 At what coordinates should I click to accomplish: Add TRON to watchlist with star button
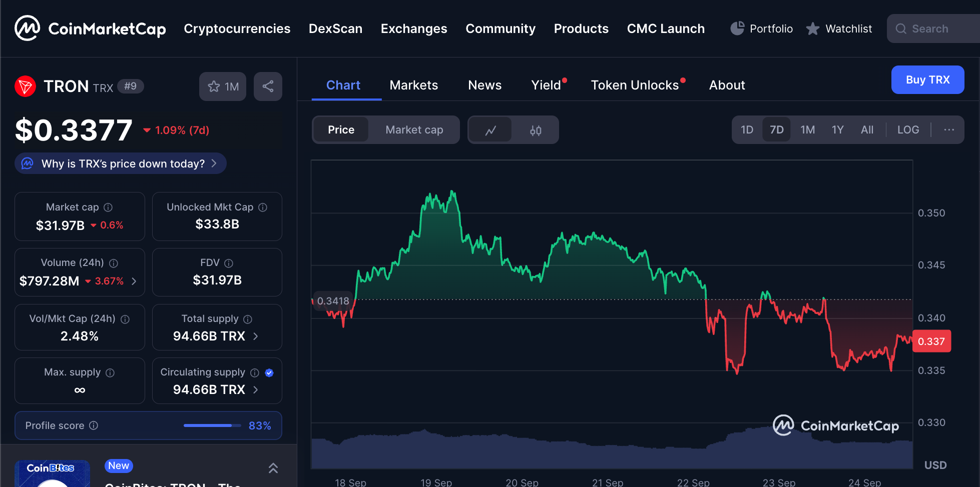click(223, 86)
